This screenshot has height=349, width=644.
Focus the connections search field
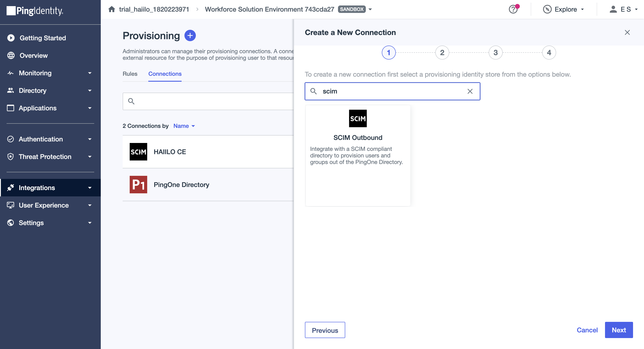pos(208,101)
